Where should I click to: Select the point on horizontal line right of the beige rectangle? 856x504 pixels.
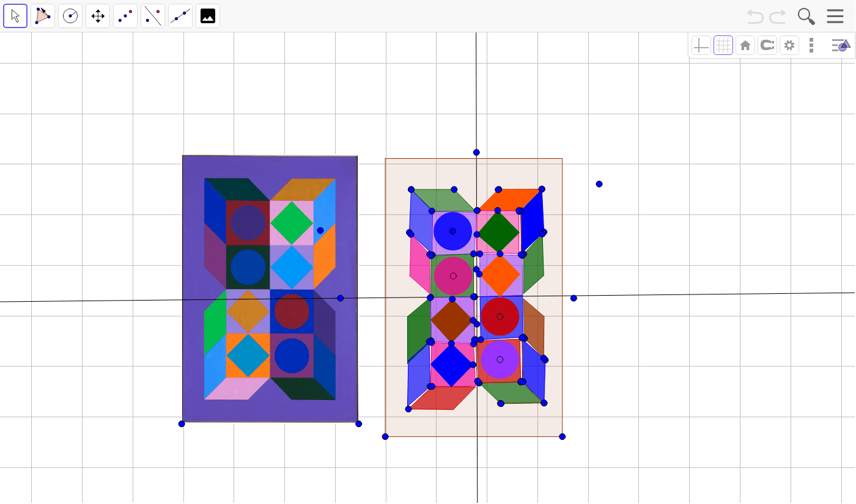pyautogui.click(x=574, y=298)
